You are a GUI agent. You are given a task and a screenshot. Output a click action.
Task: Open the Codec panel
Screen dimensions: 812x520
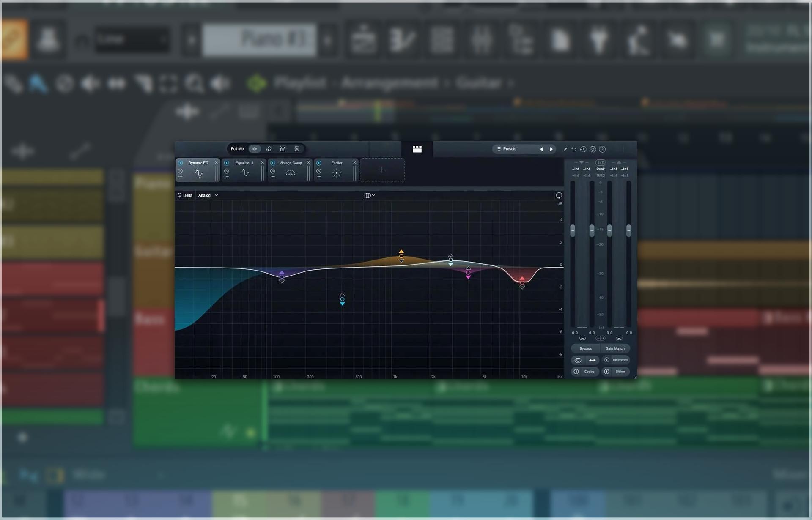589,372
